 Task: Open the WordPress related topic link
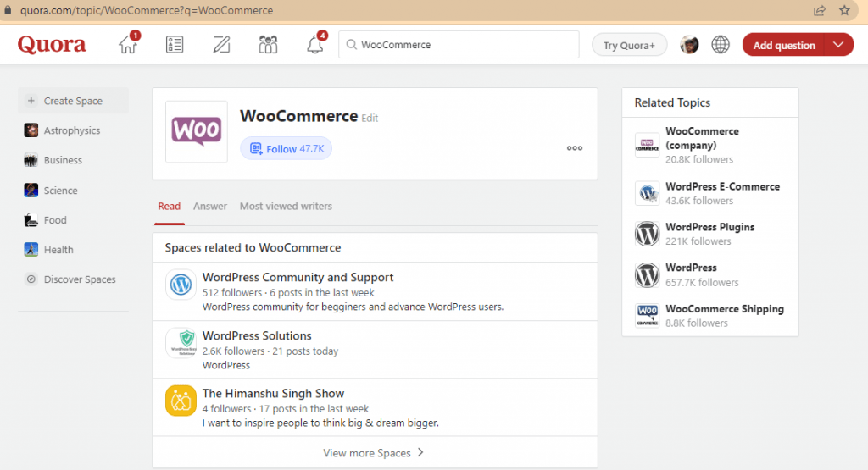(x=691, y=268)
